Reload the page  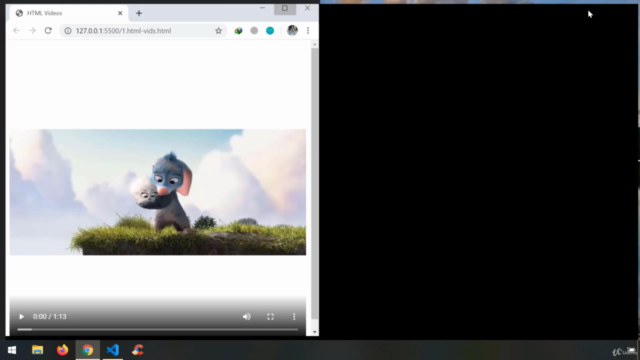click(48, 31)
